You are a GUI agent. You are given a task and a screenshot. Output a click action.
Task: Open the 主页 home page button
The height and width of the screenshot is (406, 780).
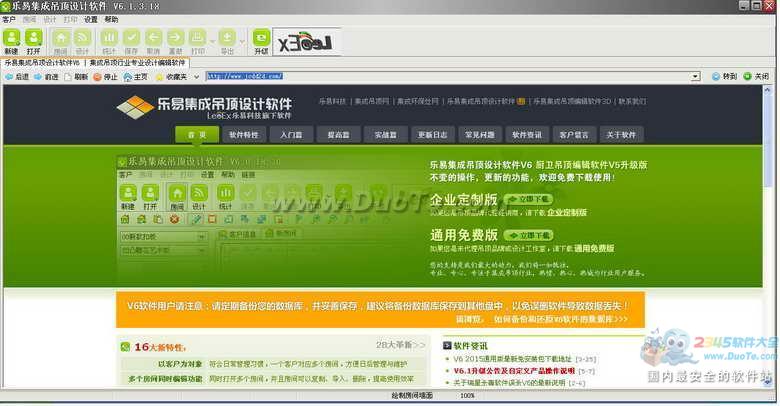[x=135, y=77]
